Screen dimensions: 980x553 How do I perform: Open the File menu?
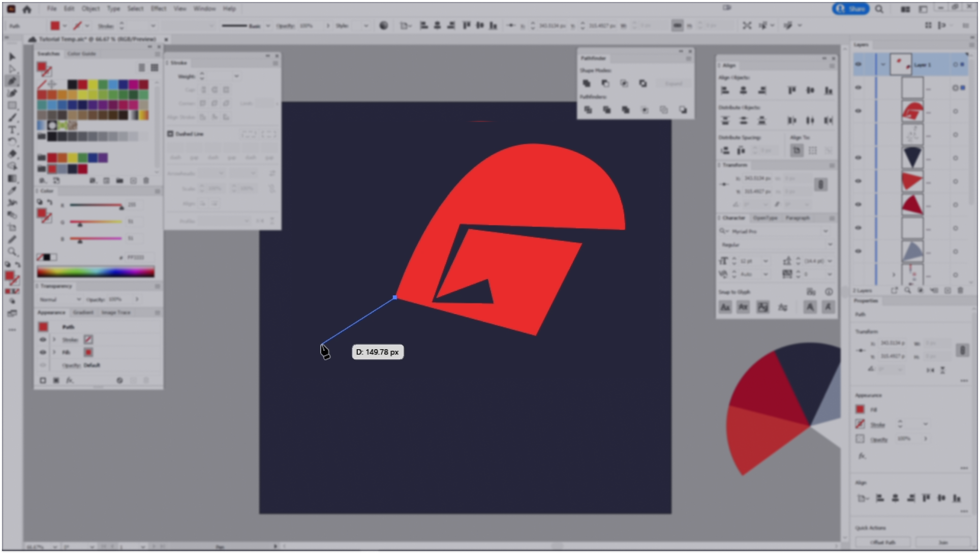[x=52, y=9]
